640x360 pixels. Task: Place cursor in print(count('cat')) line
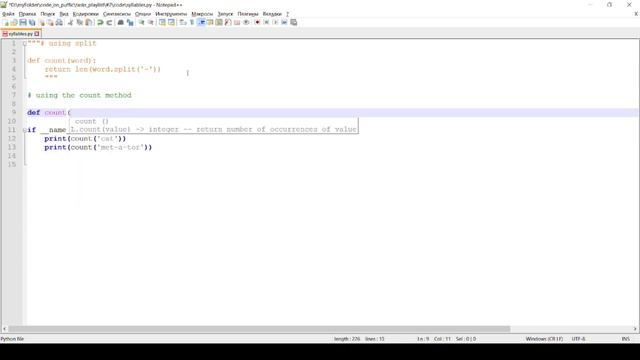click(85, 139)
